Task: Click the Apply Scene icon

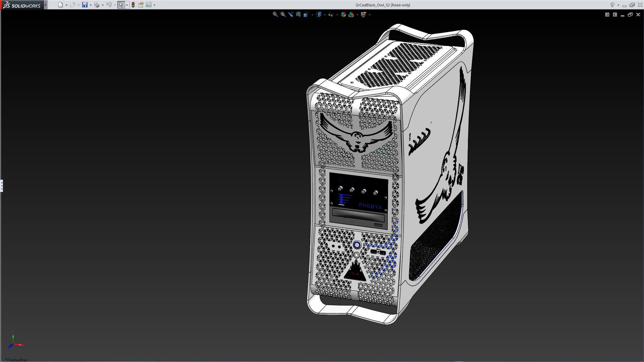Action: click(351, 14)
